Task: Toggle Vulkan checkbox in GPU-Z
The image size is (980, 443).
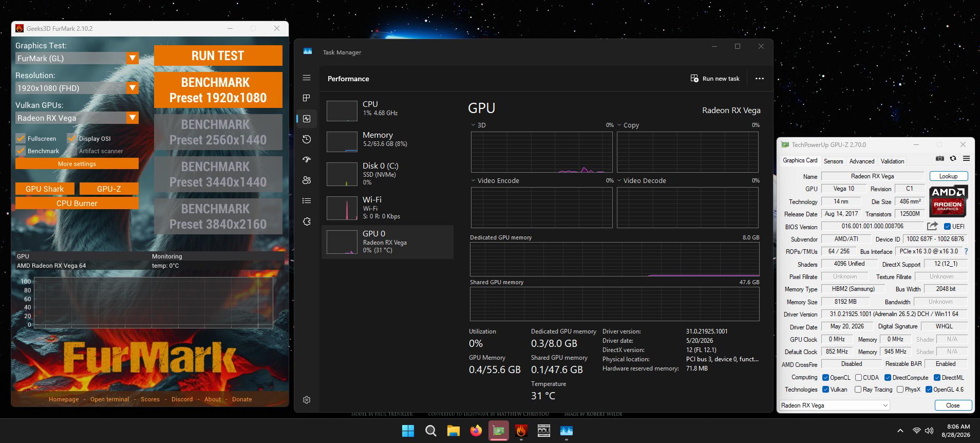Action: pos(825,390)
